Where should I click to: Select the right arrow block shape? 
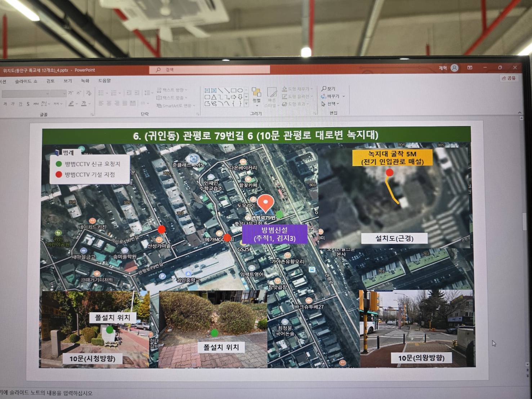click(233, 97)
